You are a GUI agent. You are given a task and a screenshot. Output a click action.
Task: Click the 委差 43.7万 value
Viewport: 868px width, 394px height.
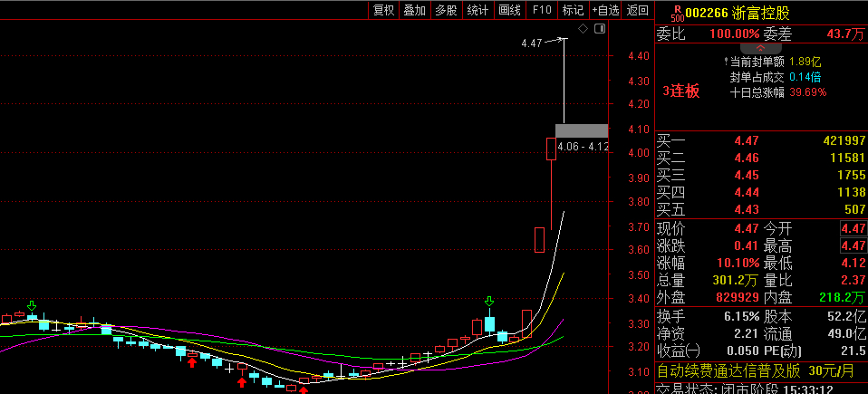click(846, 34)
